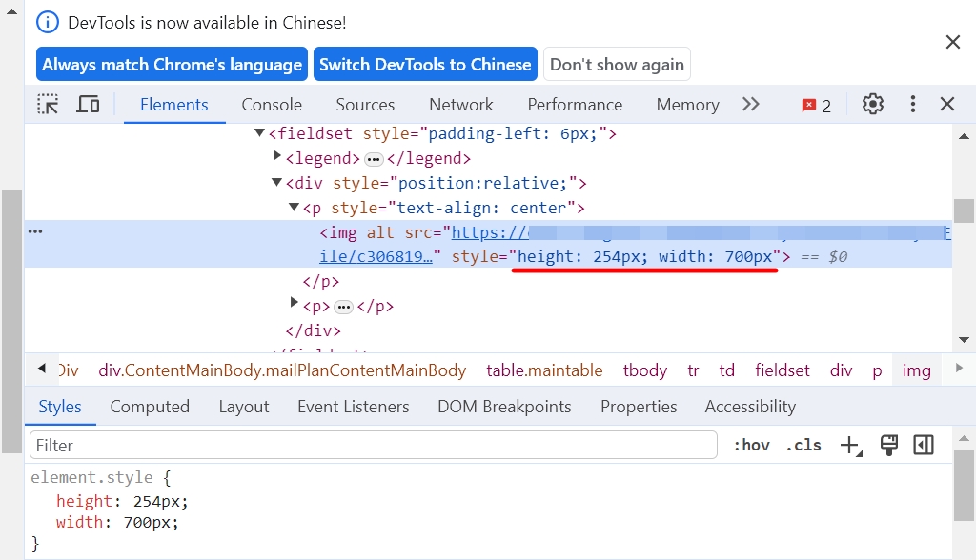Click the rendering emulation paintbrush icon
This screenshot has width=976, height=560.
pos(888,445)
